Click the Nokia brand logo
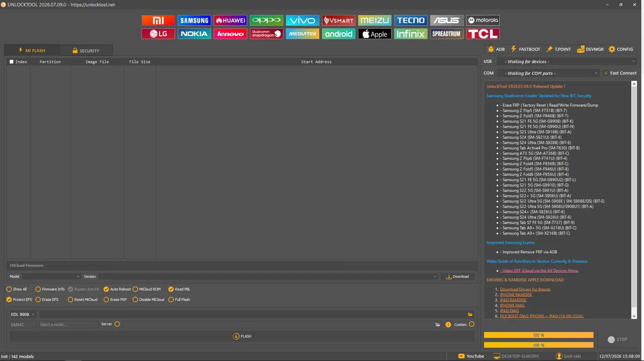The image size is (644, 361). pos(194,34)
